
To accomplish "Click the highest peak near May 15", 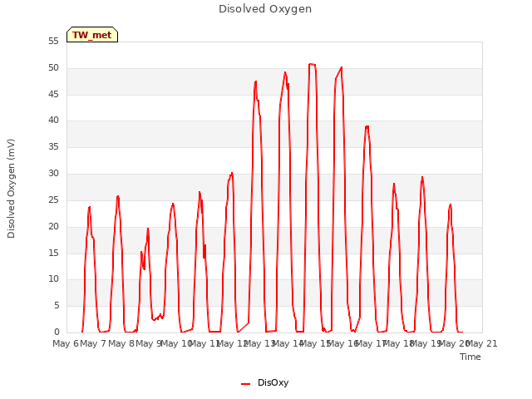I will 312,64.
